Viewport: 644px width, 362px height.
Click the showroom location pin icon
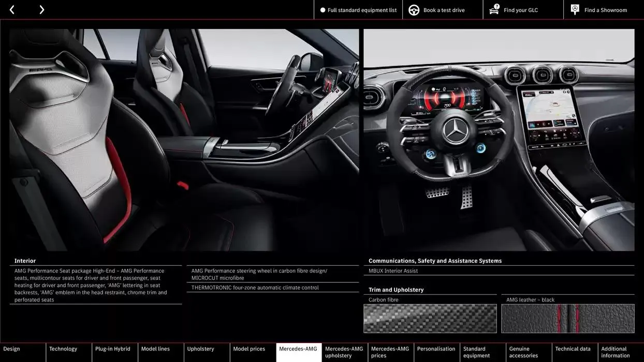575,10
